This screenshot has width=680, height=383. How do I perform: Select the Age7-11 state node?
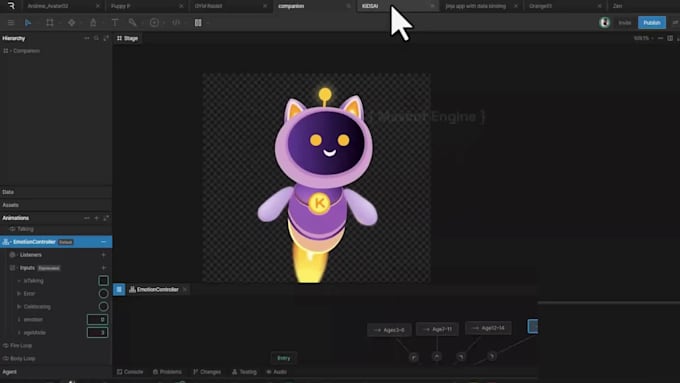click(437, 329)
